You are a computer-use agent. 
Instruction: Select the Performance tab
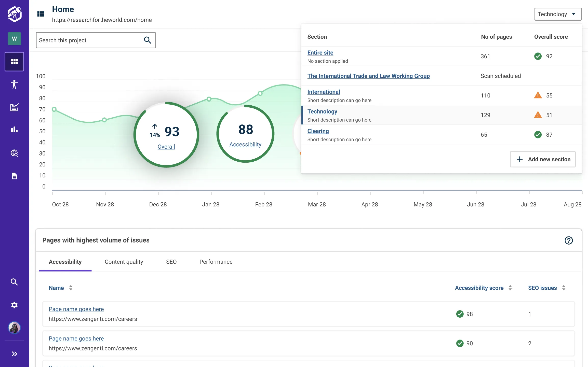pyautogui.click(x=216, y=262)
